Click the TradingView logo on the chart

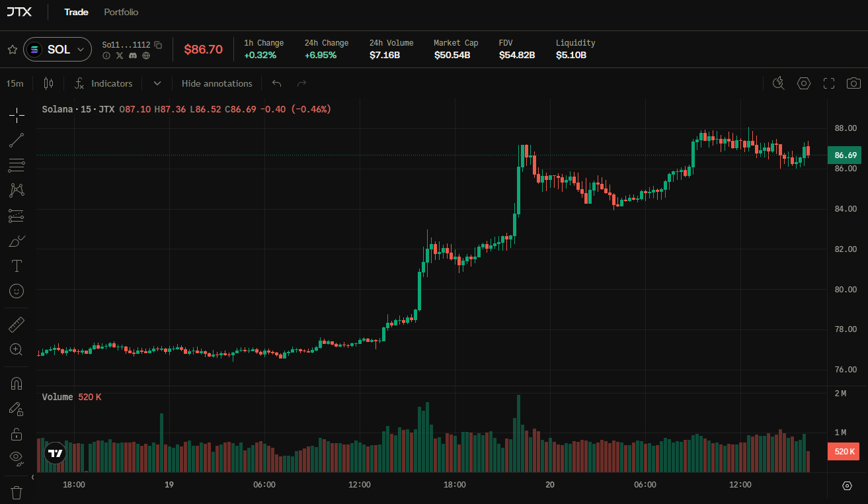coord(56,453)
